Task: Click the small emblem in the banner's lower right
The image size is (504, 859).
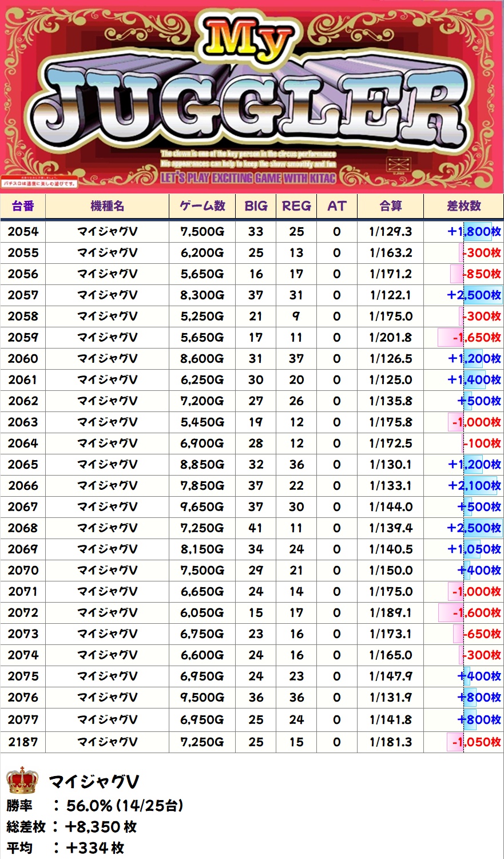Action: (398, 166)
